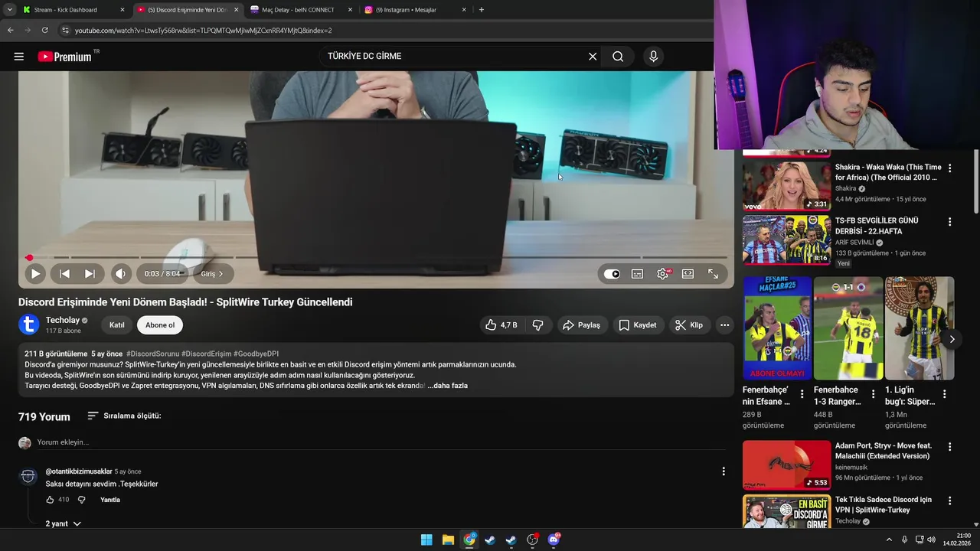Screen dimensions: 980x551
Task: Open taskbar clock showing 21:00
Action: pos(959,540)
